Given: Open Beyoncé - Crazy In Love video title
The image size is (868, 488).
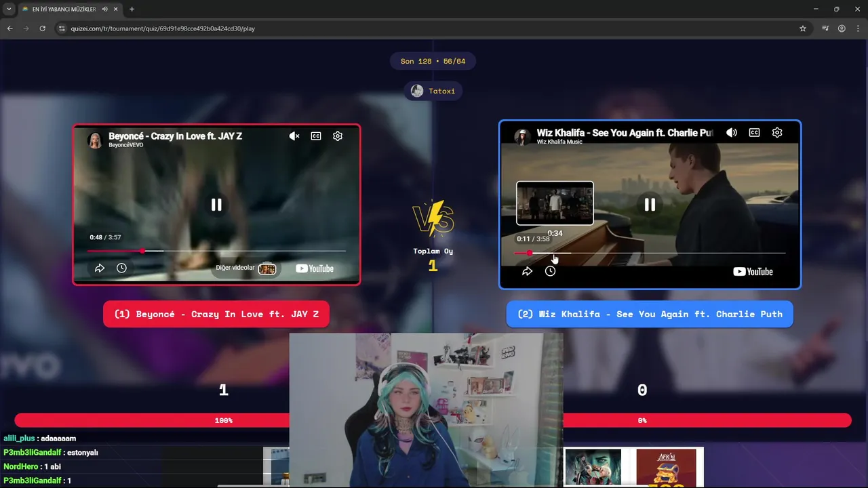Looking at the screenshot, I should tap(175, 136).
